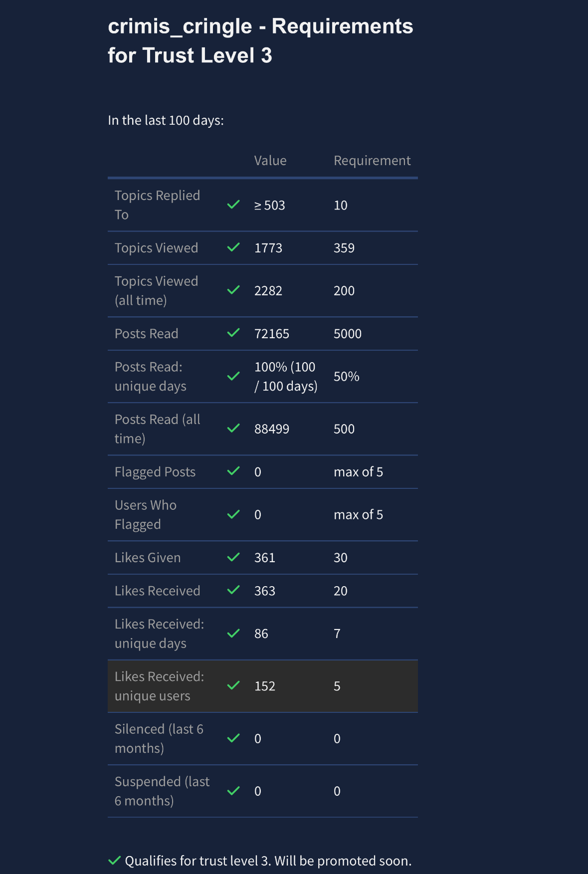Screen dimensions: 588x874
Task: Select the crimis_cringle Requirements heading
Action: (260, 40)
